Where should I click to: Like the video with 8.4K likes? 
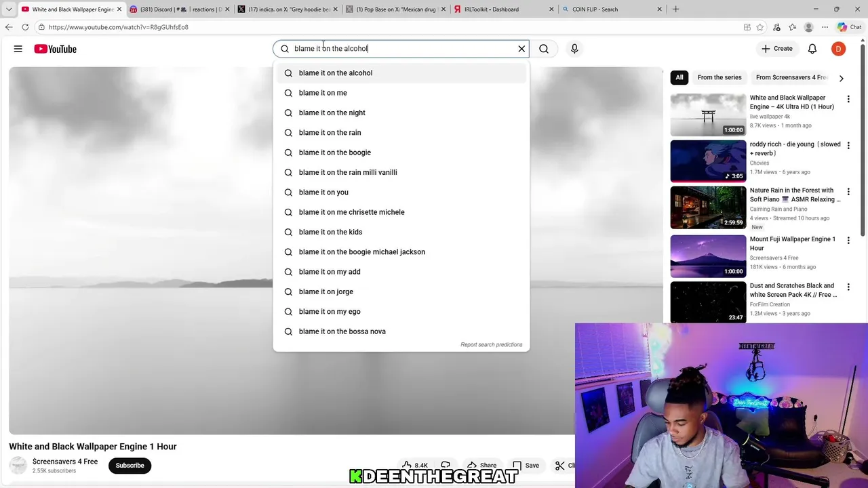(414, 466)
